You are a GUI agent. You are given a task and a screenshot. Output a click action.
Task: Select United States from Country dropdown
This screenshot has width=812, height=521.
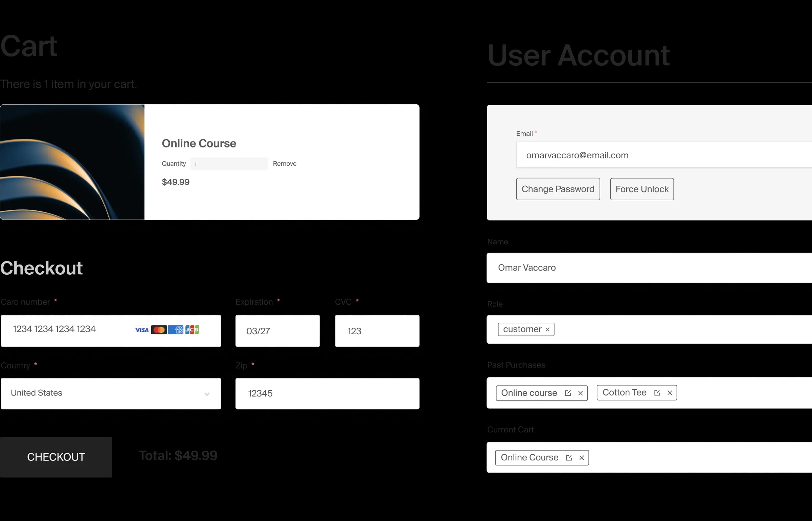click(110, 393)
